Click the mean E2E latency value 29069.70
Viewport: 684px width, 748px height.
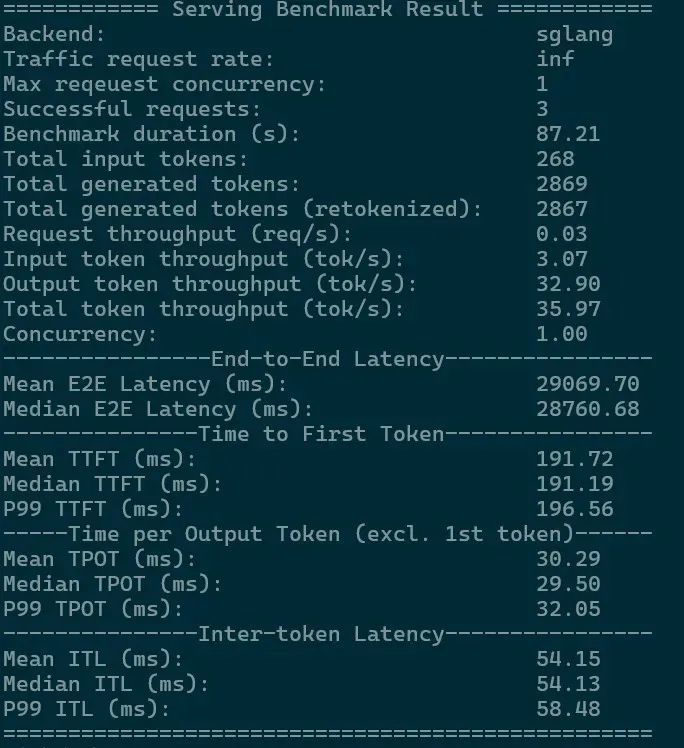tap(587, 384)
